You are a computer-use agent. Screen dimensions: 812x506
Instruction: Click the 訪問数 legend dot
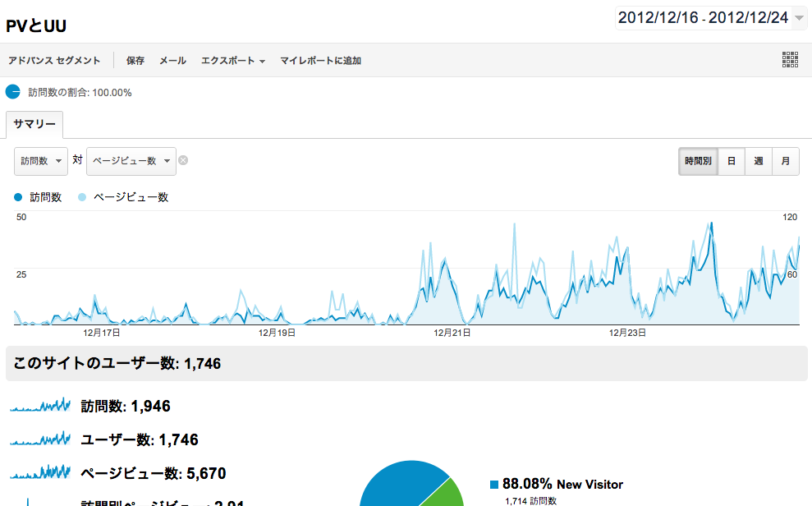[x=18, y=197]
